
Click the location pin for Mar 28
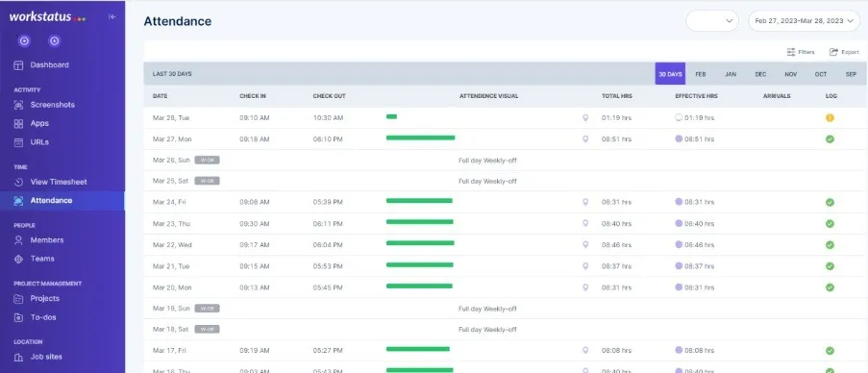585,118
